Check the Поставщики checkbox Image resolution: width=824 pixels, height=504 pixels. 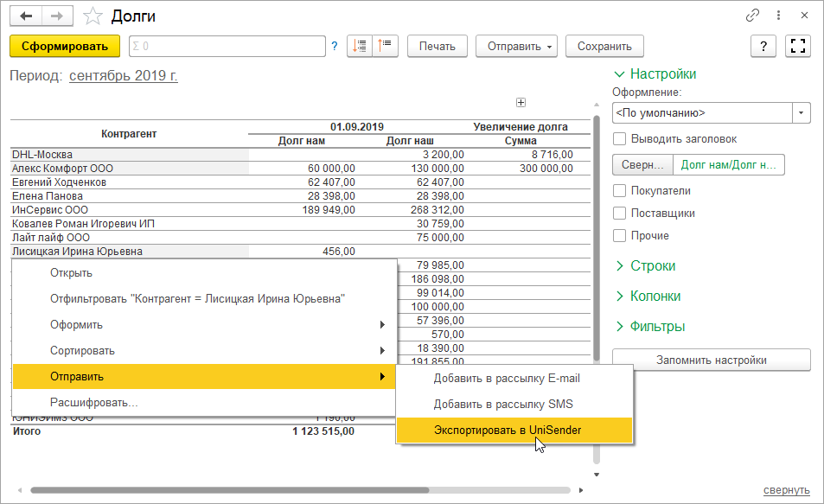[619, 213]
